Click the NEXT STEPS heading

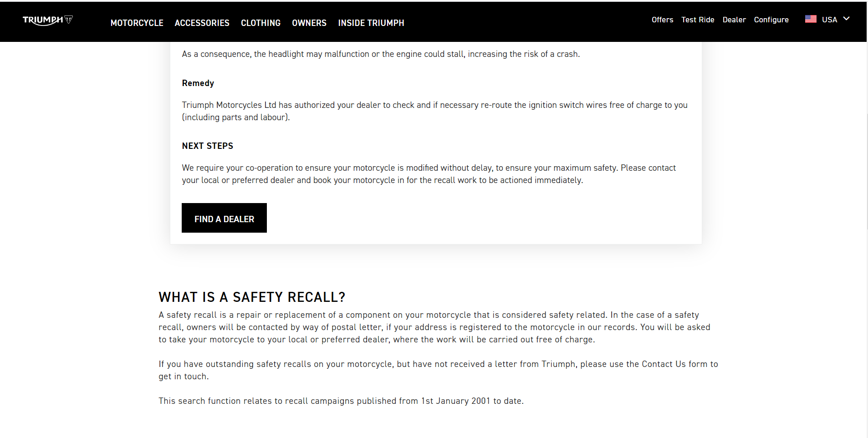(x=207, y=146)
